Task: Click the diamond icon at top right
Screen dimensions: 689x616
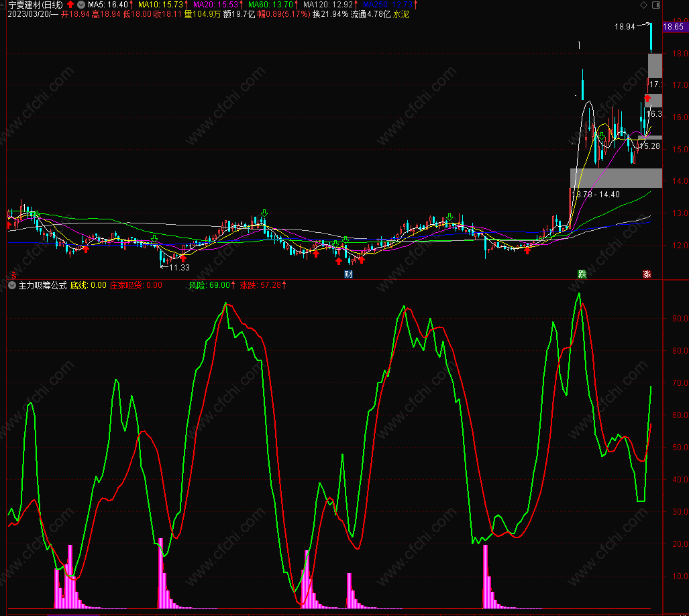Action: coord(644,5)
